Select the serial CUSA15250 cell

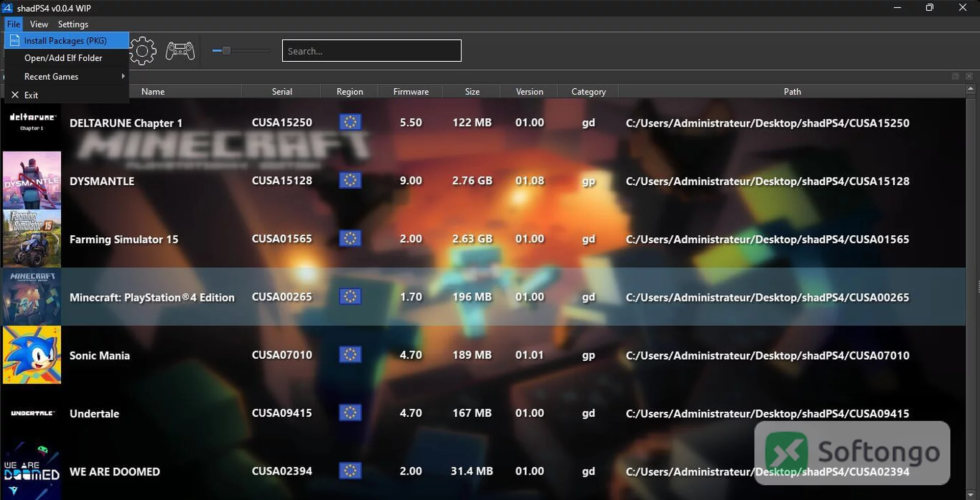(282, 122)
